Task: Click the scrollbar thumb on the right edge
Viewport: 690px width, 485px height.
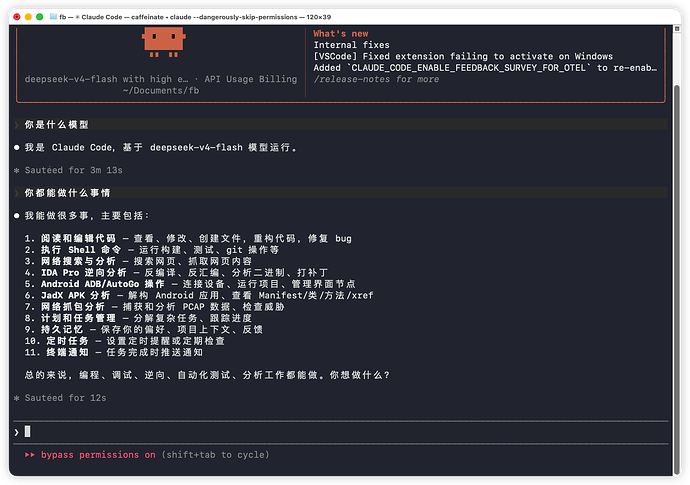Action: (677, 279)
